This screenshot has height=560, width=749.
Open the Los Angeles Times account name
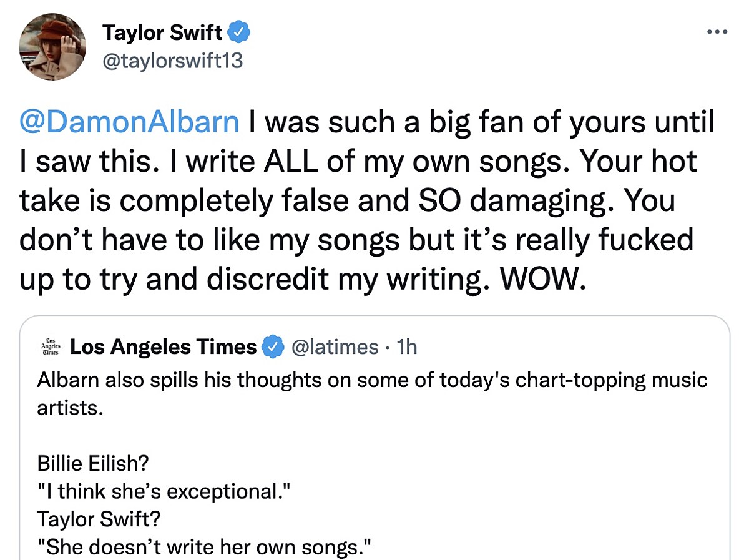pyautogui.click(x=164, y=347)
